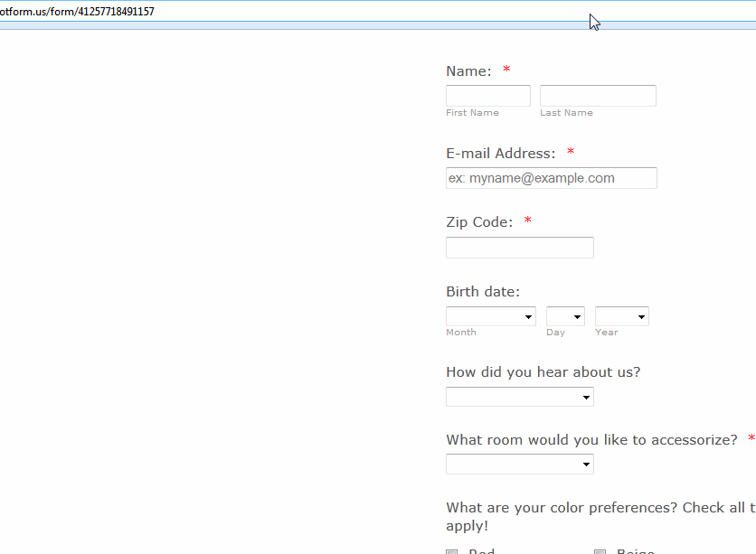The height and width of the screenshot is (554, 756).
Task: Select the Day dropdown arrow
Action: coord(579,315)
